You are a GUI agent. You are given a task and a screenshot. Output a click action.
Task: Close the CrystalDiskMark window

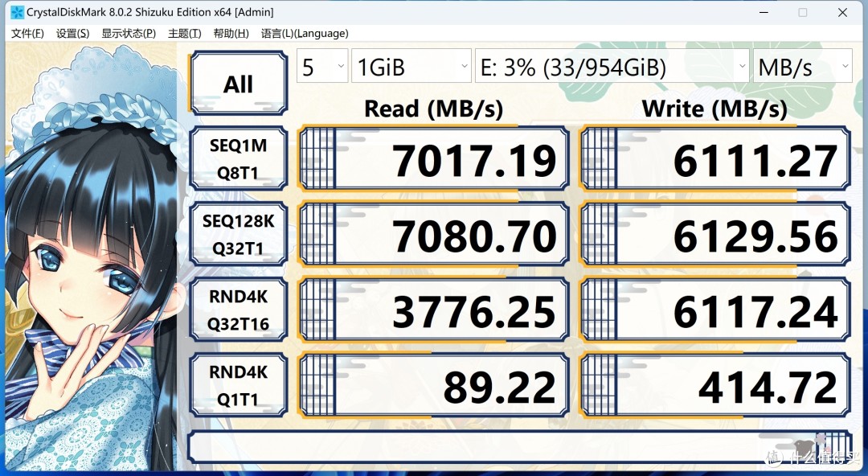842,12
